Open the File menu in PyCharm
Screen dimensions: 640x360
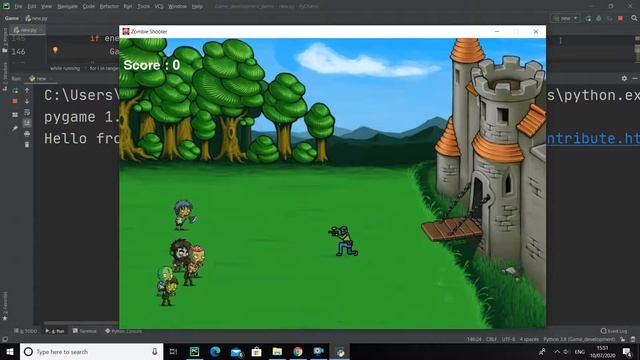coord(18,7)
